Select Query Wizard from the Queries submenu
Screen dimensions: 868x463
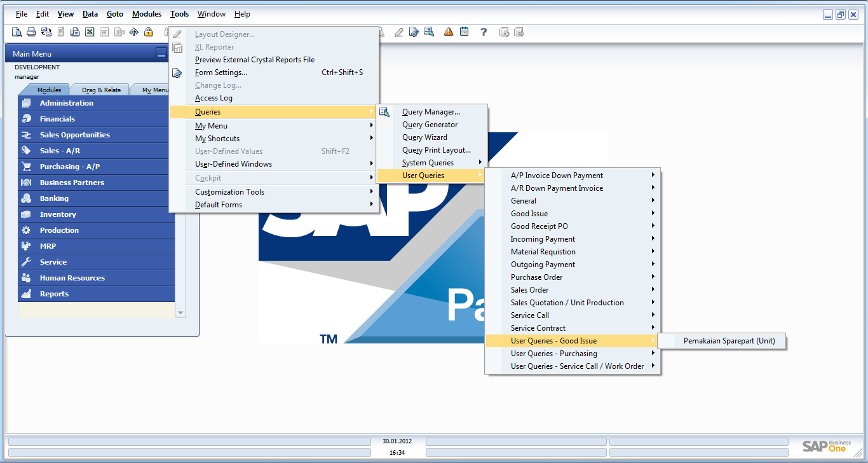click(424, 137)
